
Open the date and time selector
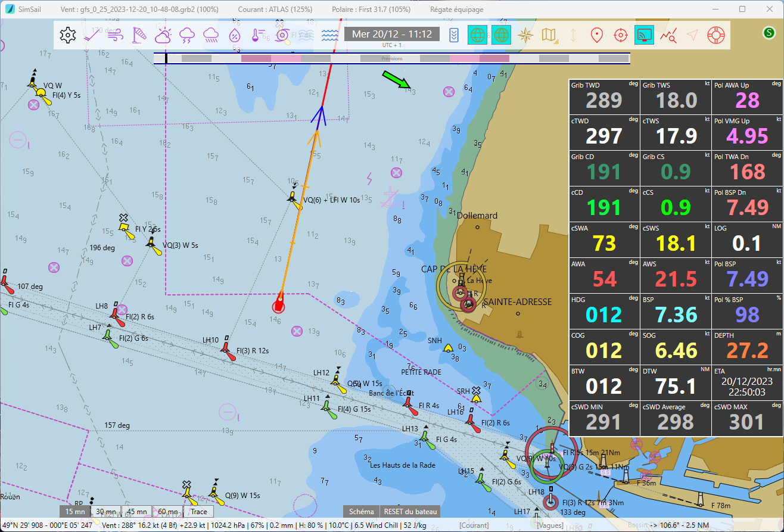[x=391, y=34]
